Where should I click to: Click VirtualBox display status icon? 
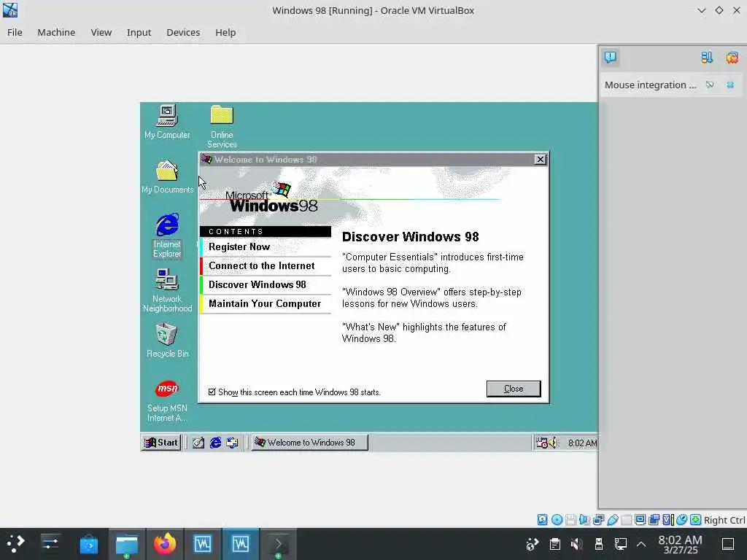(640, 519)
